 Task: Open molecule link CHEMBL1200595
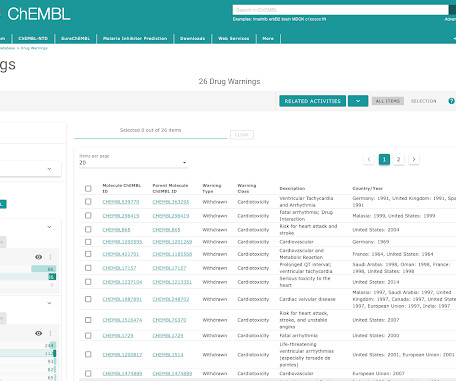pyautogui.click(x=122, y=242)
